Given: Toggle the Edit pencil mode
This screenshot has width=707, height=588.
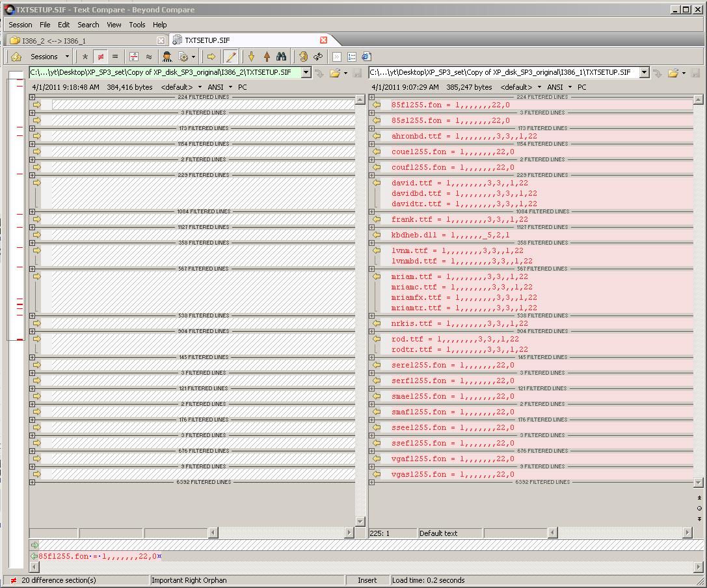Looking at the screenshot, I should (230, 57).
